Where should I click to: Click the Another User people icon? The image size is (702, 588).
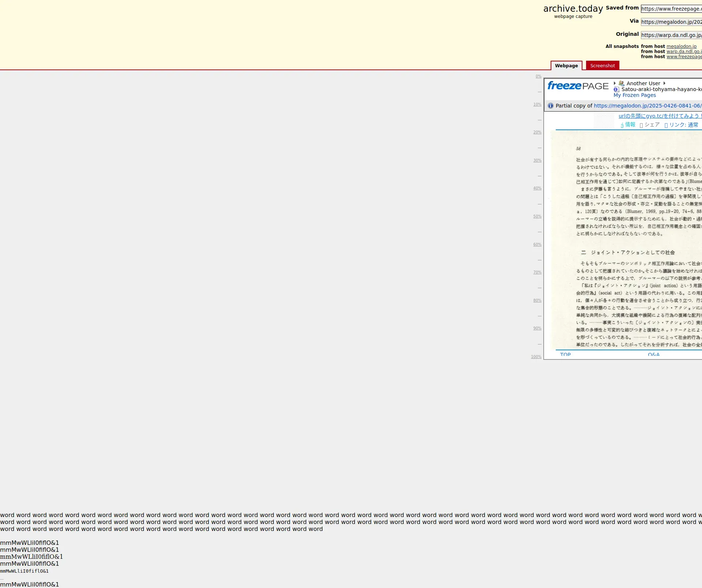click(621, 83)
